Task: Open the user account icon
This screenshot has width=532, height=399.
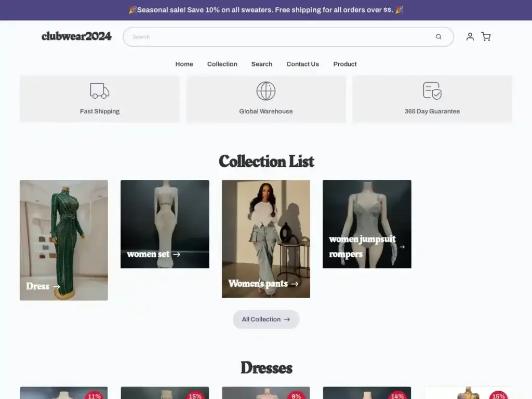Action: [470, 36]
